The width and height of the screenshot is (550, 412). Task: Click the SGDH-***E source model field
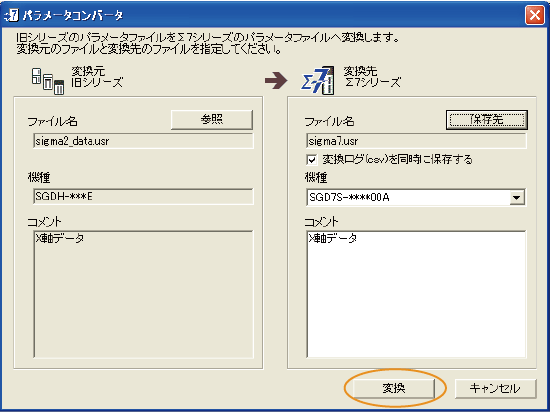pyautogui.click(x=143, y=196)
